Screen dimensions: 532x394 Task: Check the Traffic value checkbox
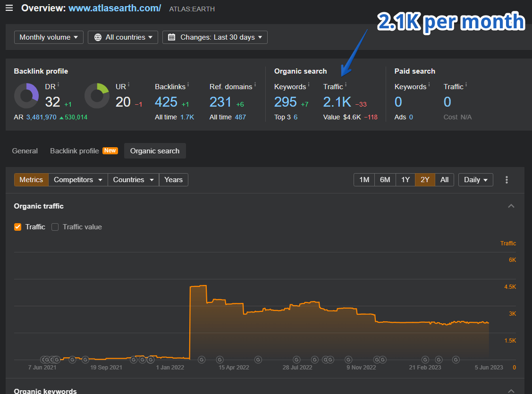click(x=55, y=227)
